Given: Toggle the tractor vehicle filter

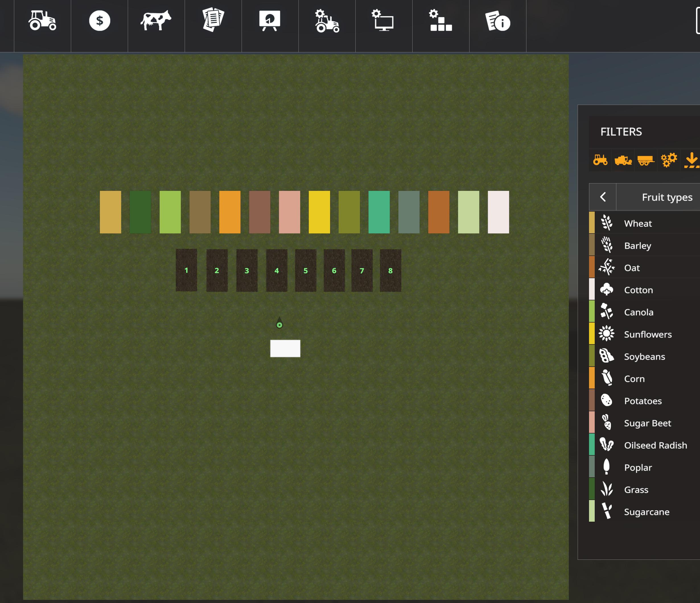Looking at the screenshot, I should click(600, 160).
